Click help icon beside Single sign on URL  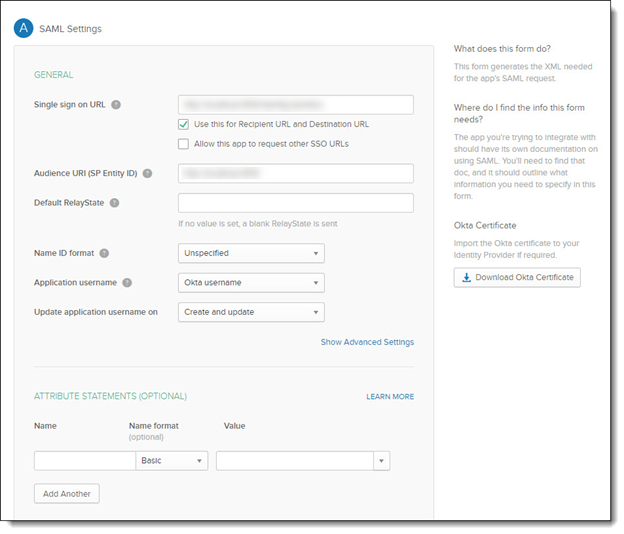click(116, 105)
